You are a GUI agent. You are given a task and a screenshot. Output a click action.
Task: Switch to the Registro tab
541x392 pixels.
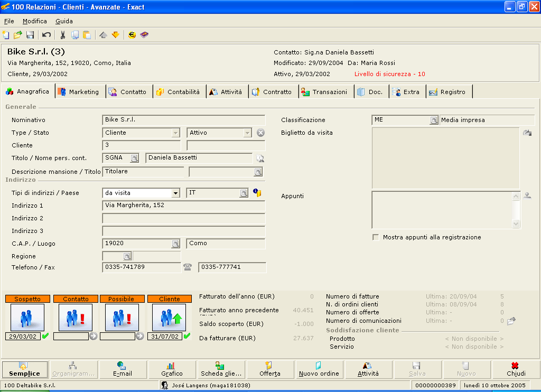[448, 92]
